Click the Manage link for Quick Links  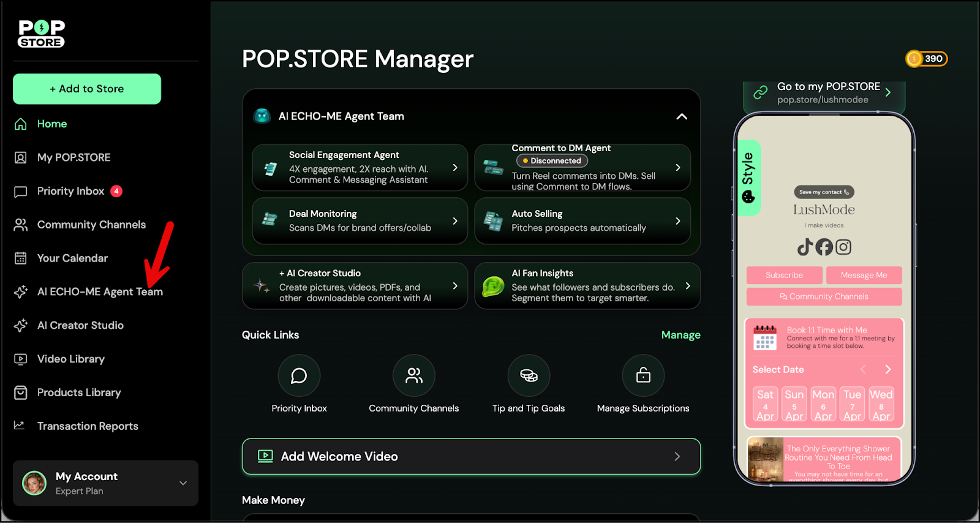[x=680, y=335]
